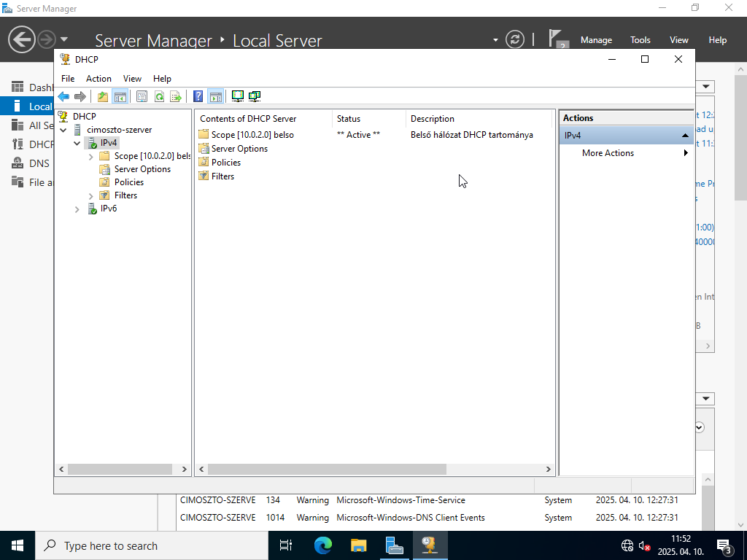Click the Status column header

(349, 119)
